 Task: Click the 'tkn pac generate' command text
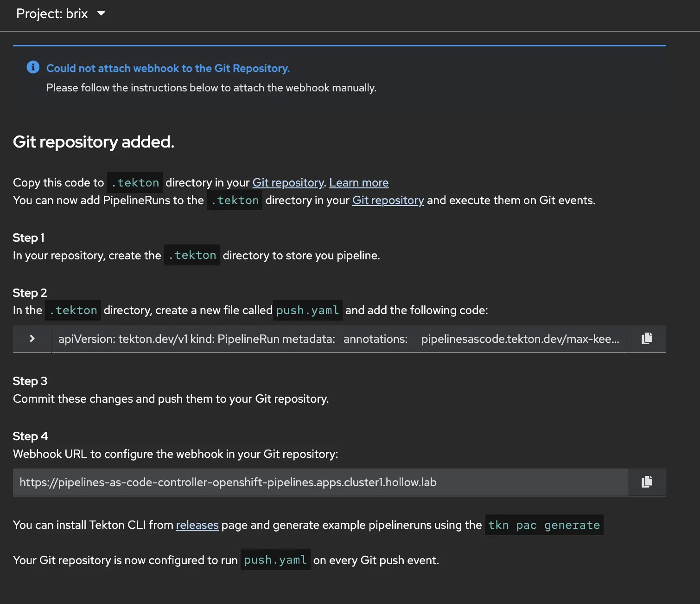tap(544, 525)
